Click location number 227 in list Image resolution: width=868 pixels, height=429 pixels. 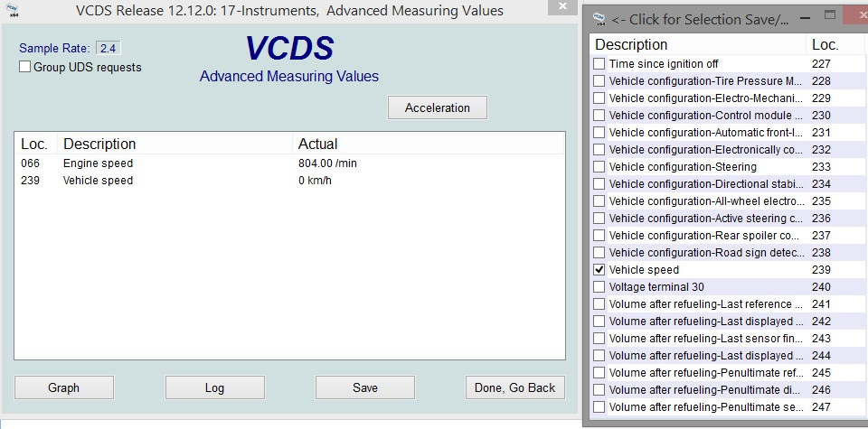click(821, 64)
